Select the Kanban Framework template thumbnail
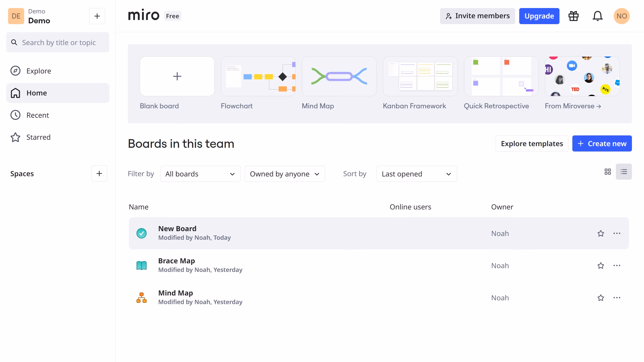Viewport: 644px width, 362px height. (420, 76)
